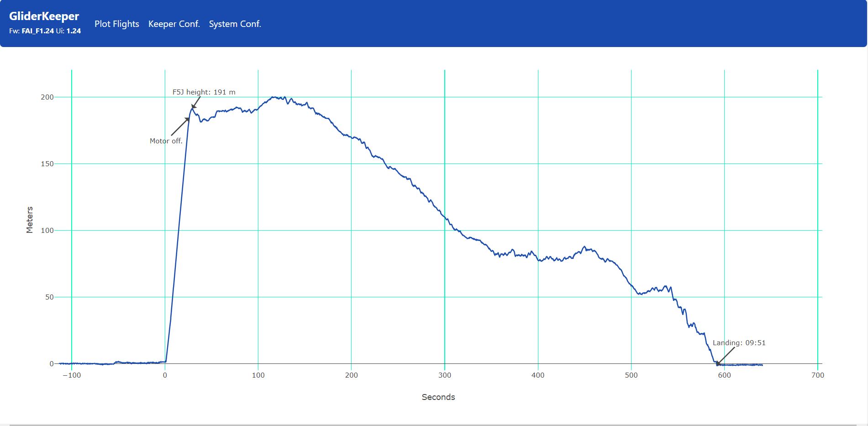Click the Motor off arrowhead on the curve
The width and height of the screenshot is (868, 426).
coord(187,119)
